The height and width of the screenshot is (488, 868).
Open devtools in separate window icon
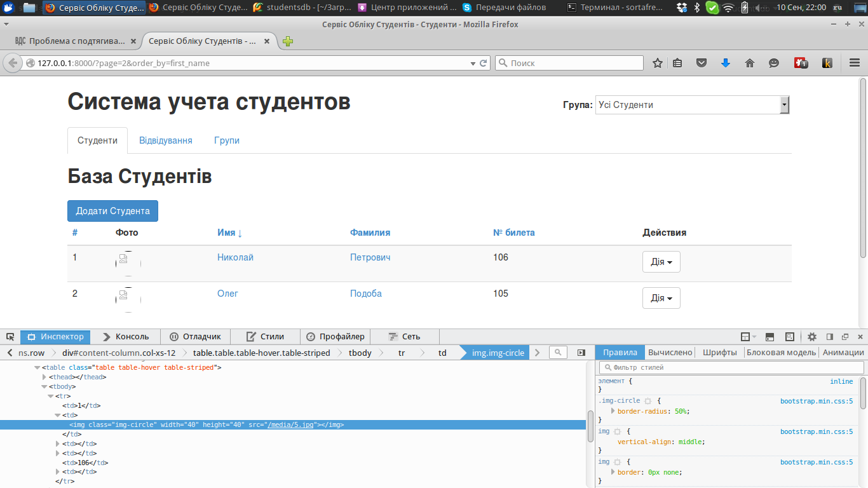pyautogui.click(x=845, y=337)
